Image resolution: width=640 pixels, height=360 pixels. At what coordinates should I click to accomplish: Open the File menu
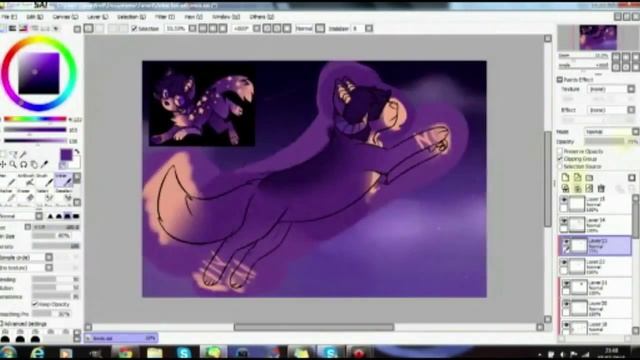[9, 17]
